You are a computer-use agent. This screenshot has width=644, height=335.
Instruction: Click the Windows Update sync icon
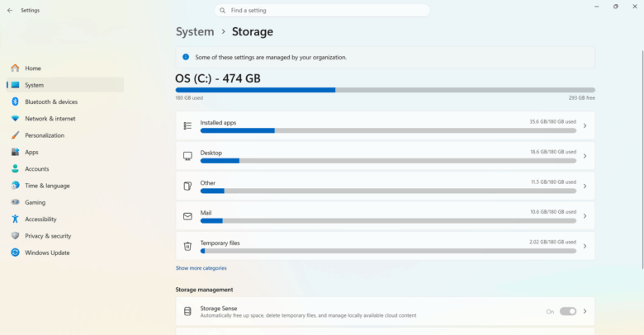click(x=15, y=252)
